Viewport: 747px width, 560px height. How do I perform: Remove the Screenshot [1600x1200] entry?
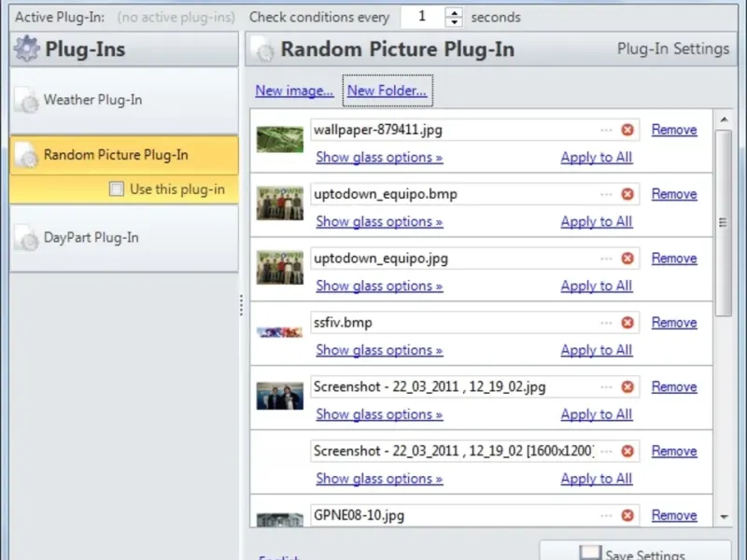pos(674,451)
